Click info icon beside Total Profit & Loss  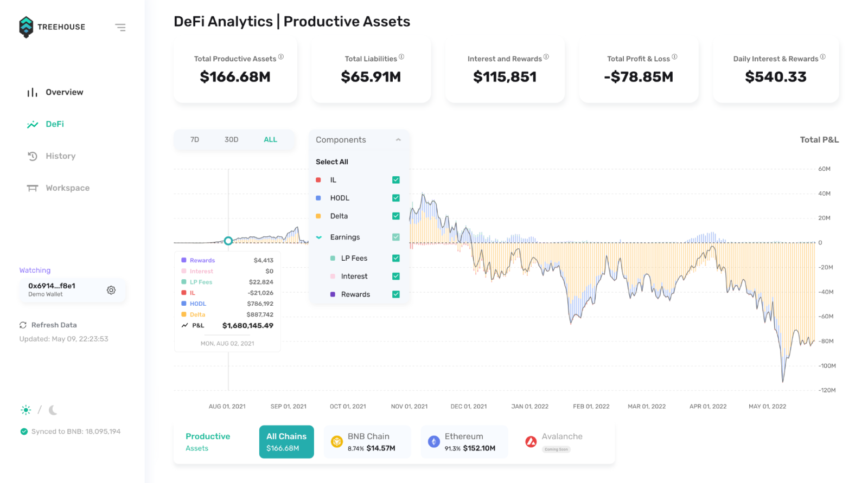point(674,56)
